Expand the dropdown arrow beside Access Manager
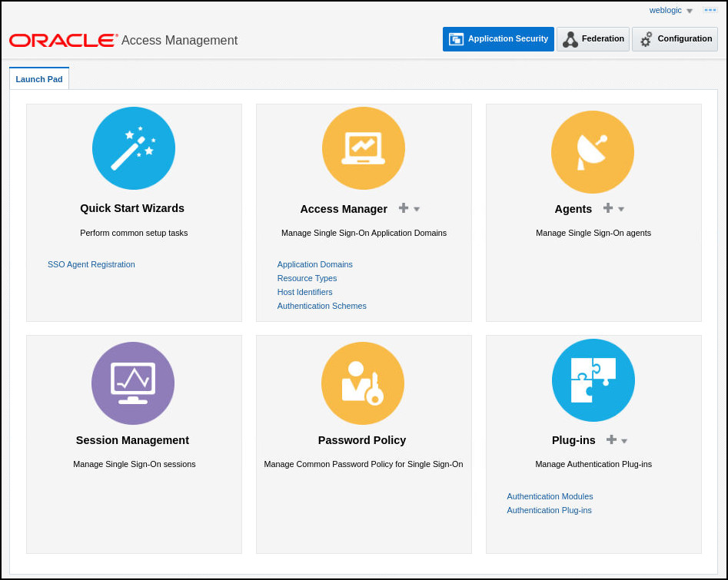This screenshot has height=580, width=728. pyautogui.click(x=417, y=209)
